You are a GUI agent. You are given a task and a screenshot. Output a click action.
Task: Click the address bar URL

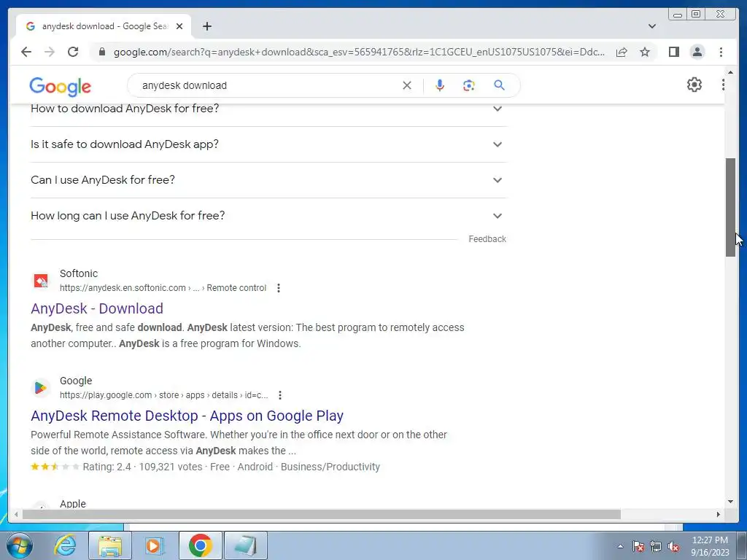pyautogui.click(x=359, y=52)
